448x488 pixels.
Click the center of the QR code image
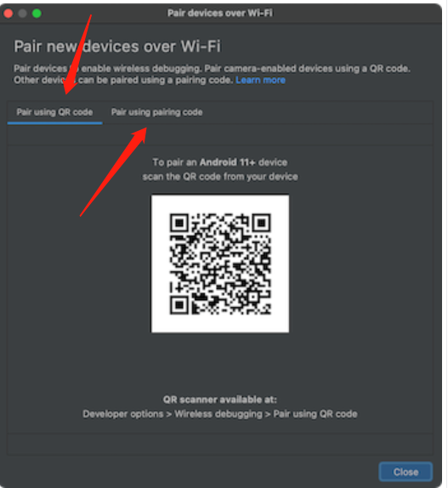(x=220, y=264)
